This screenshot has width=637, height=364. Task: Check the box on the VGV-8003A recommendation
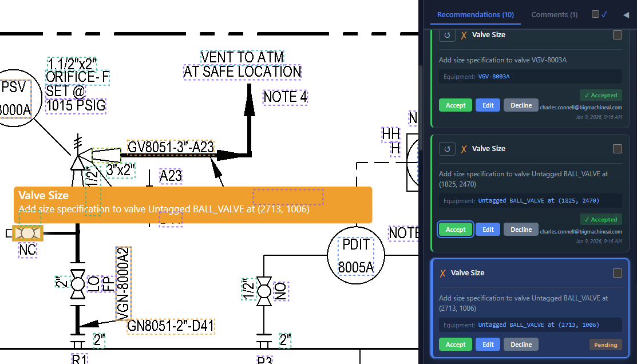(x=617, y=35)
